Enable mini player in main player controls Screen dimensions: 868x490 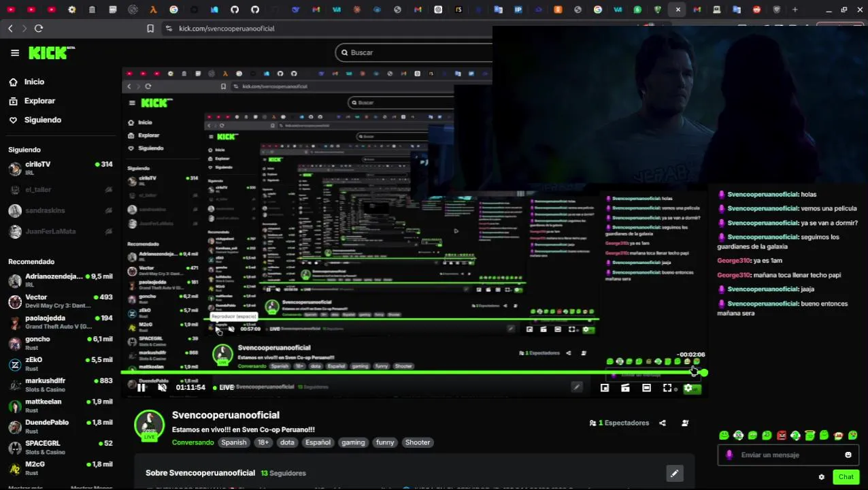point(605,388)
